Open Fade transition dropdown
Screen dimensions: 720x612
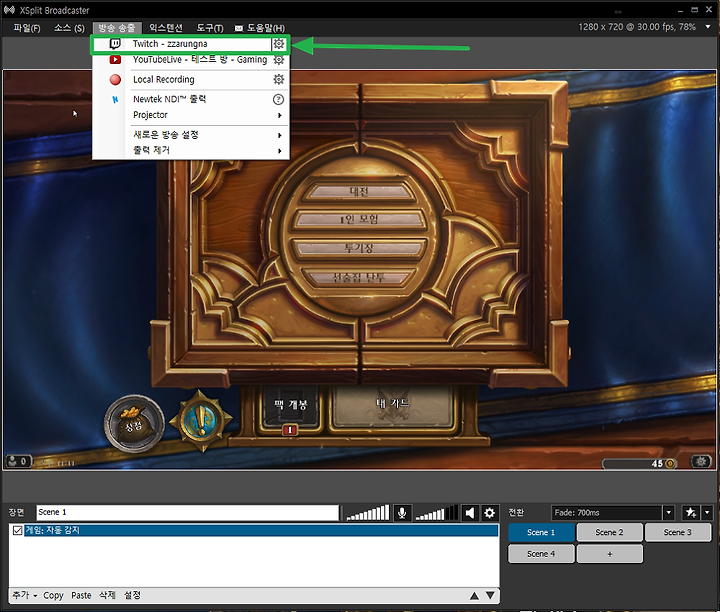(669, 512)
